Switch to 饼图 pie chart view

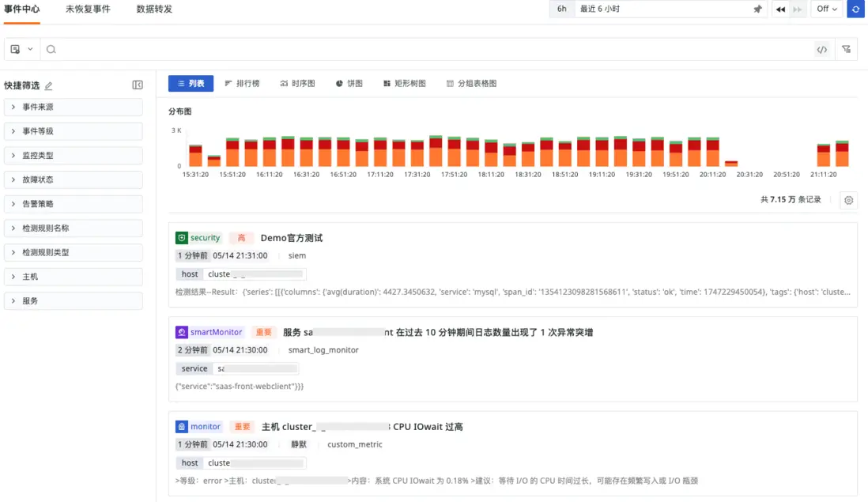pos(349,82)
